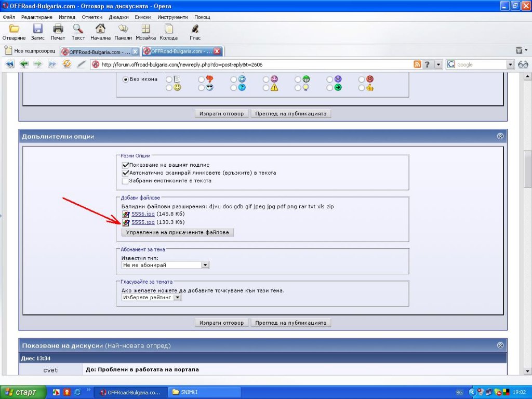Open the Windows старт button
Image resolution: width=532 pixels, height=399 pixels.
click(x=22, y=392)
